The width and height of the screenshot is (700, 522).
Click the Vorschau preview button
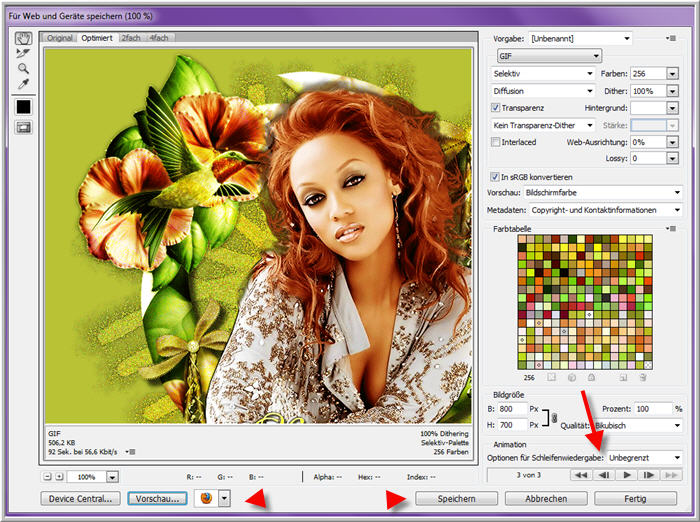pos(158,498)
